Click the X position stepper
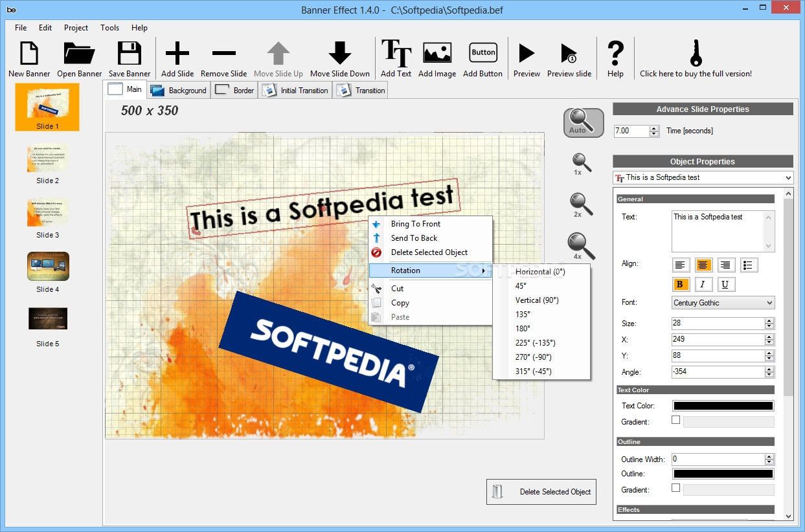This screenshot has height=532, width=805. tap(769, 339)
